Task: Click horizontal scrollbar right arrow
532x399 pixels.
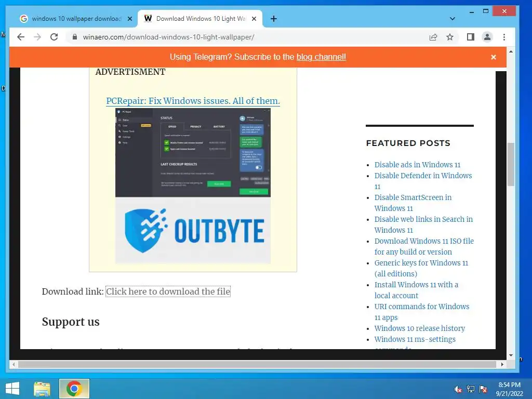Action: [x=502, y=364]
